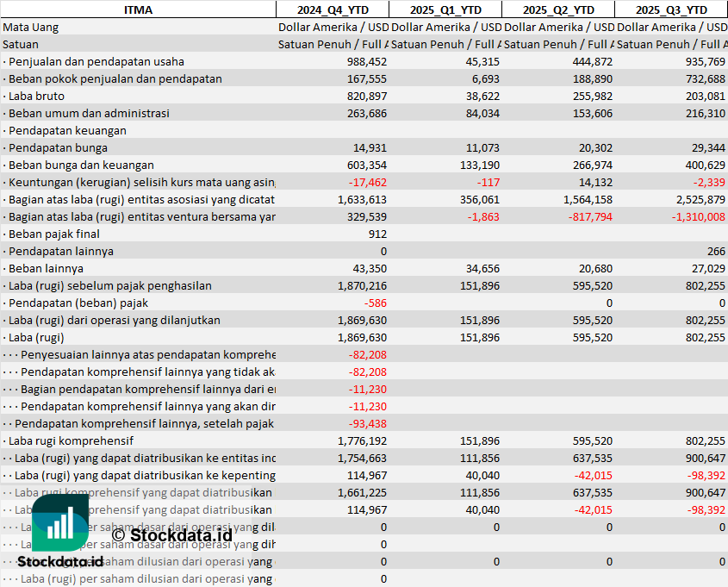Select Laba (rugi) sebelum pajak penghasilan label
Image resolution: width=728 pixels, height=587 pixels.
click(x=109, y=285)
